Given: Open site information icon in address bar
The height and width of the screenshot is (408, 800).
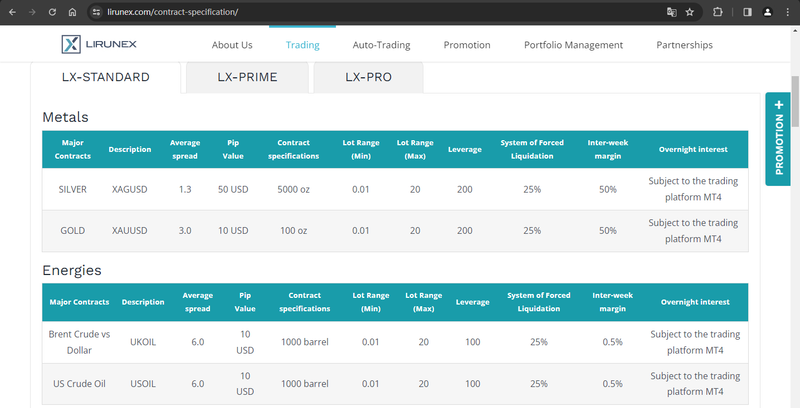Looking at the screenshot, I should pos(96,12).
